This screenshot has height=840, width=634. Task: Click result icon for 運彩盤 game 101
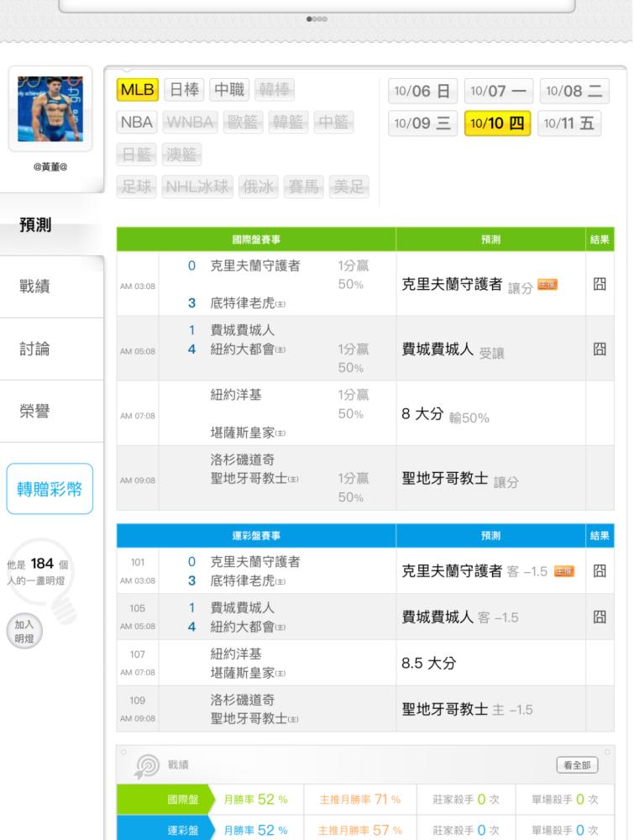[600, 570]
